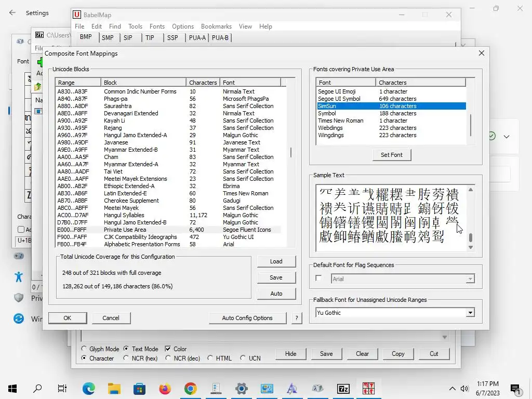Open the volume control in system tray
Image resolution: width=532 pixels, height=399 pixels.
point(464,389)
